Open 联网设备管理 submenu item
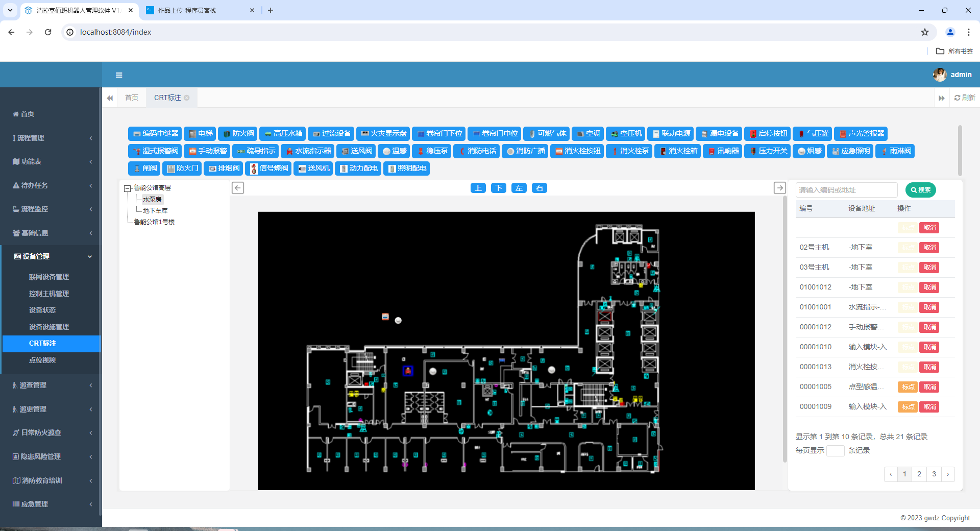This screenshot has height=531, width=980. (x=49, y=277)
